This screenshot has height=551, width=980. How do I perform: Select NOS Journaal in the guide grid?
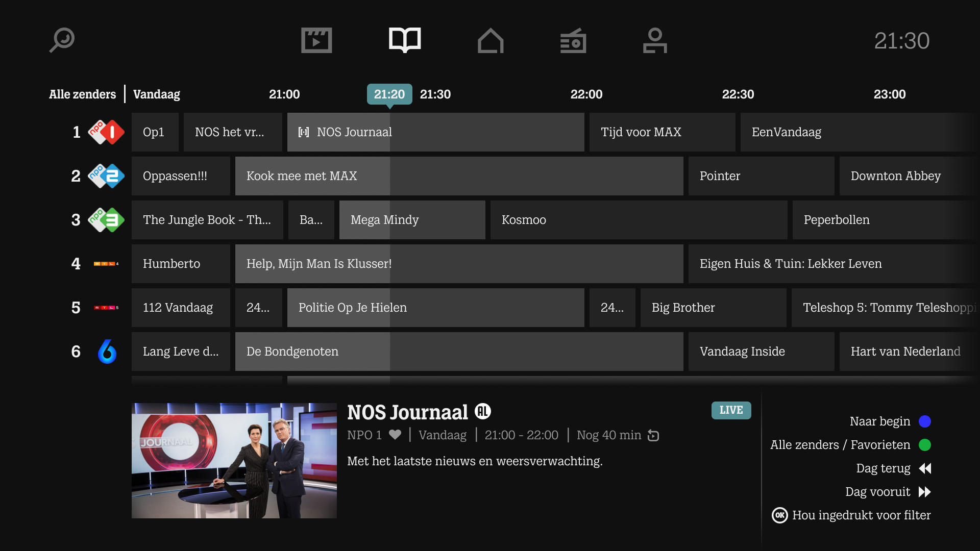436,132
